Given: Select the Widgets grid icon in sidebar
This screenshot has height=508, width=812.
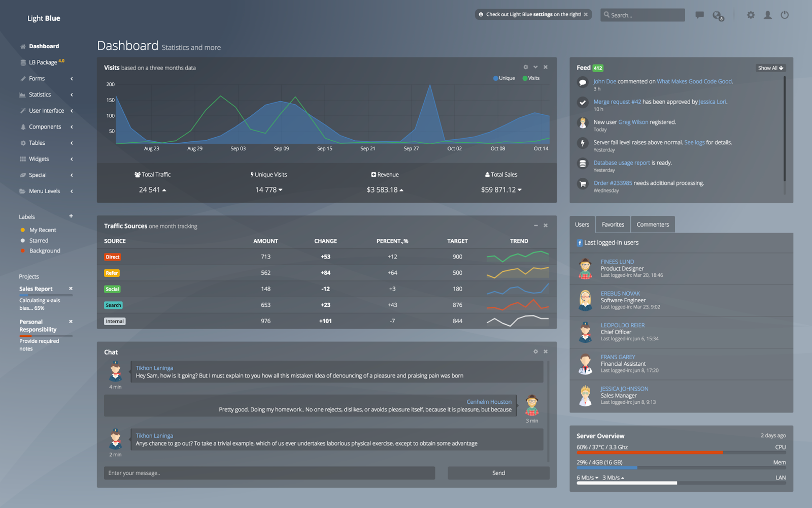Looking at the screenshot, I should point(23,158).
